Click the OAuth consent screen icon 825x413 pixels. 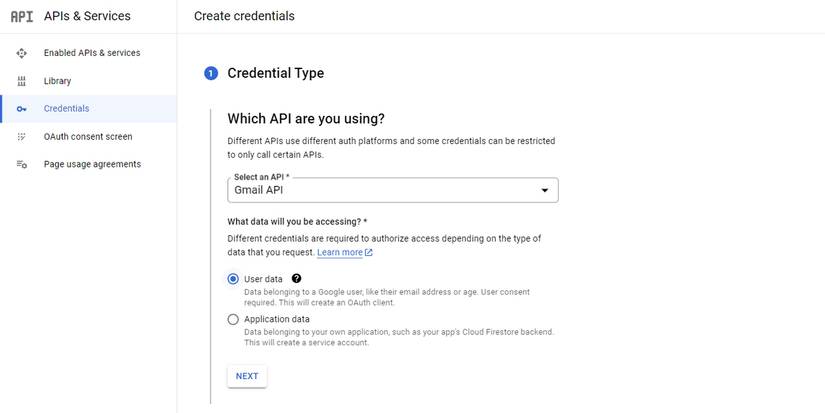[22, 137]
